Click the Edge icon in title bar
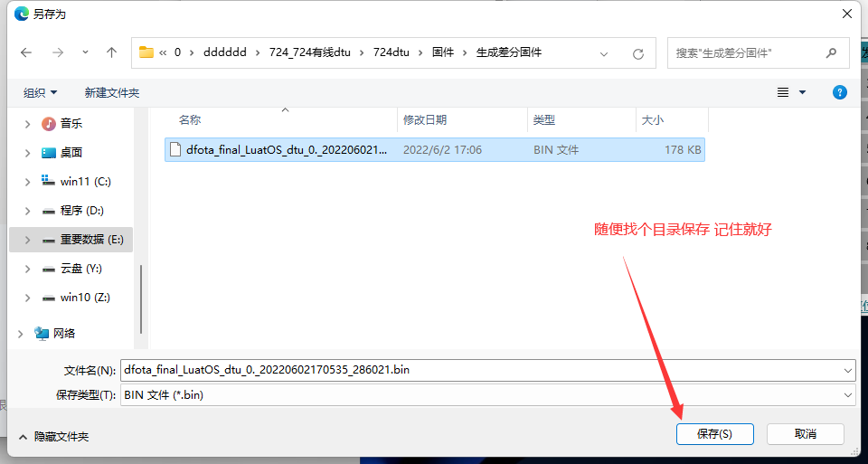This screenshot has width=868, height=464. coord(22,14)
